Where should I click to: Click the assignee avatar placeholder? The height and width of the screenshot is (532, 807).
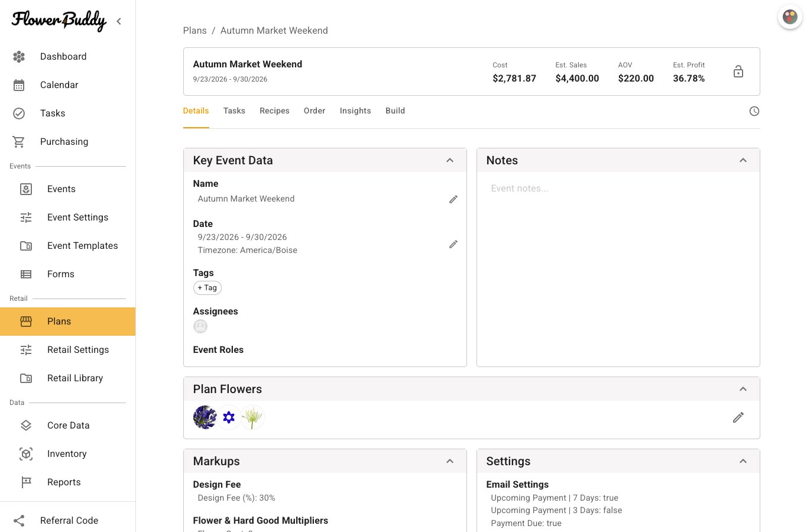[200, 326]
